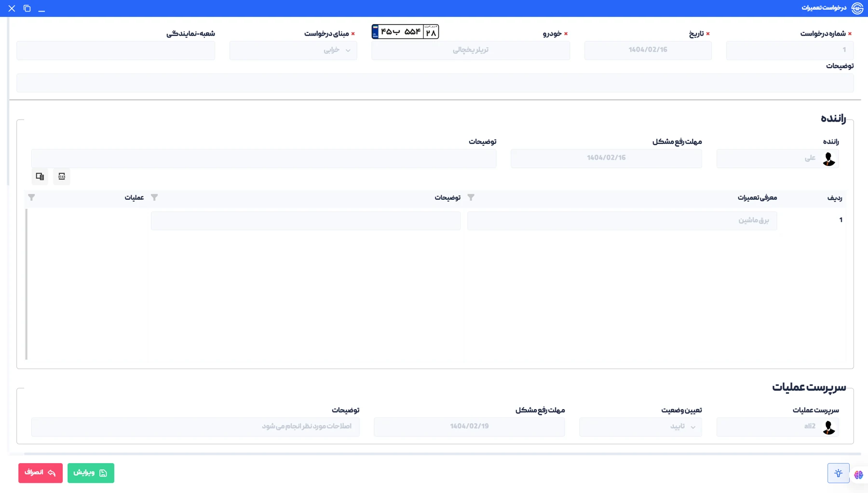This screenshot has height=493, width=868.
Task: Restore the درخواست تعمیرات window size
Action: pos(27,9)
